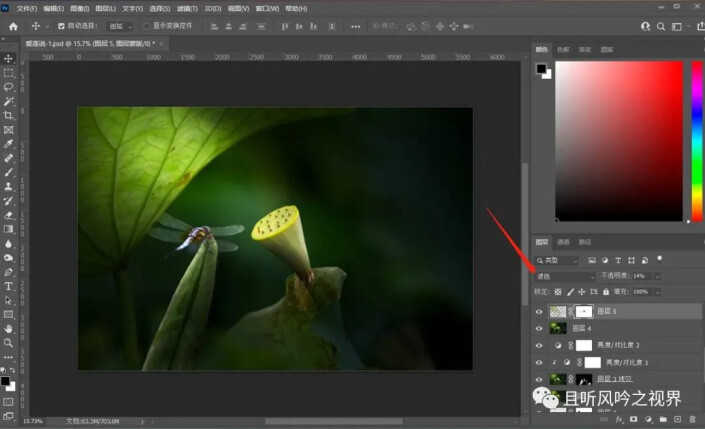Image resolution: width=705 pixels, height=429 pixels.
Task: Click the create new layer icon
Action: click(x=678, y=419)
